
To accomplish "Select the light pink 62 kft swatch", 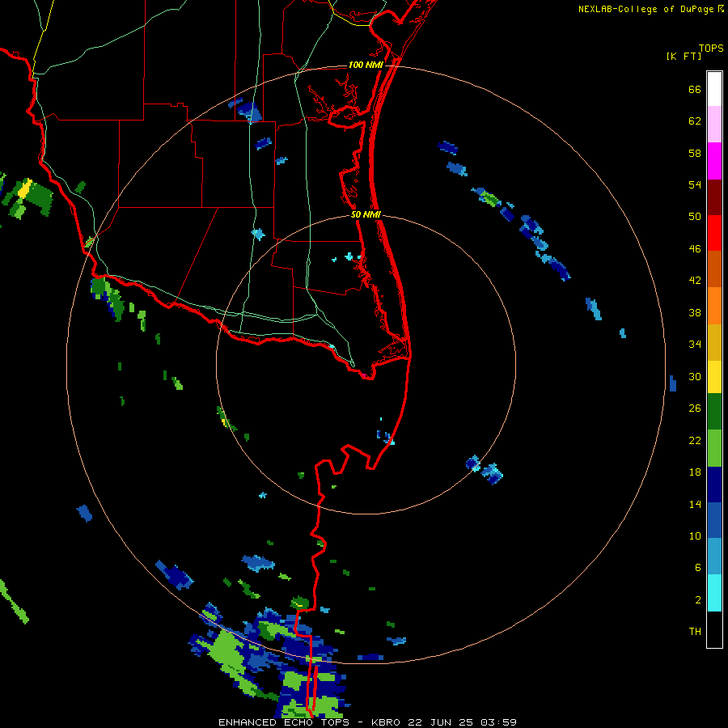I will [714, 124].
